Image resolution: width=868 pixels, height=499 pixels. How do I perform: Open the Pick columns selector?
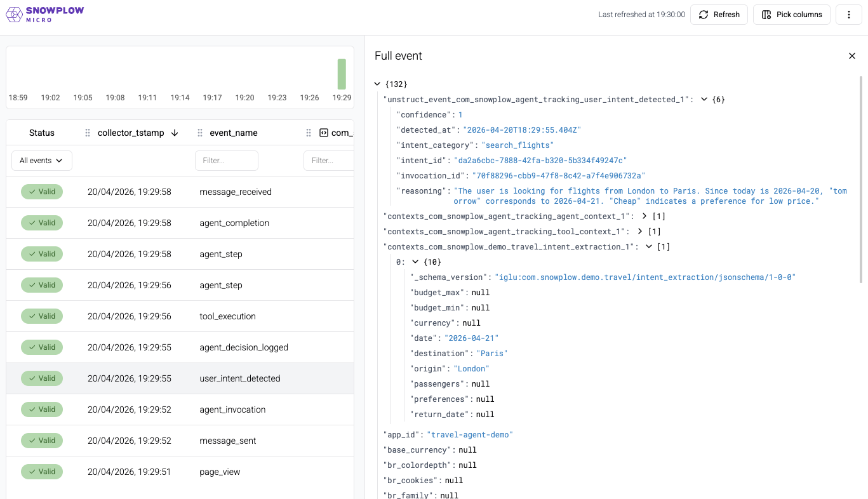[791, 15]
